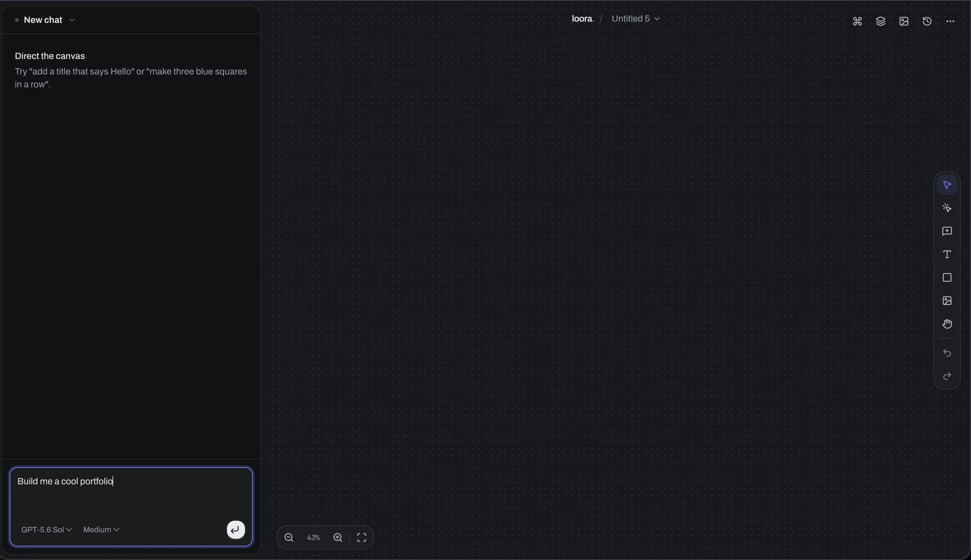This screenshot has height=560, width=971.
Task: Click the 'Direct the canvas' heading
Action: (x=50, y=56)
